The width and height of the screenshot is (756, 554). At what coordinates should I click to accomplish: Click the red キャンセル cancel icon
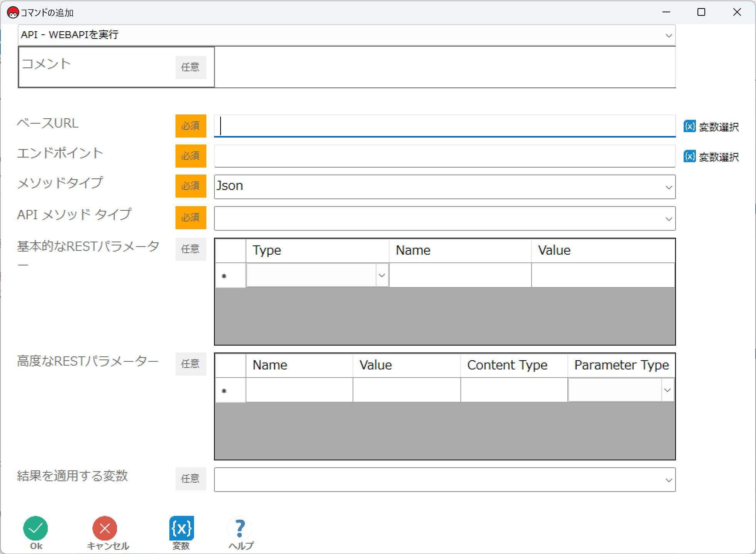coord(105,528)
